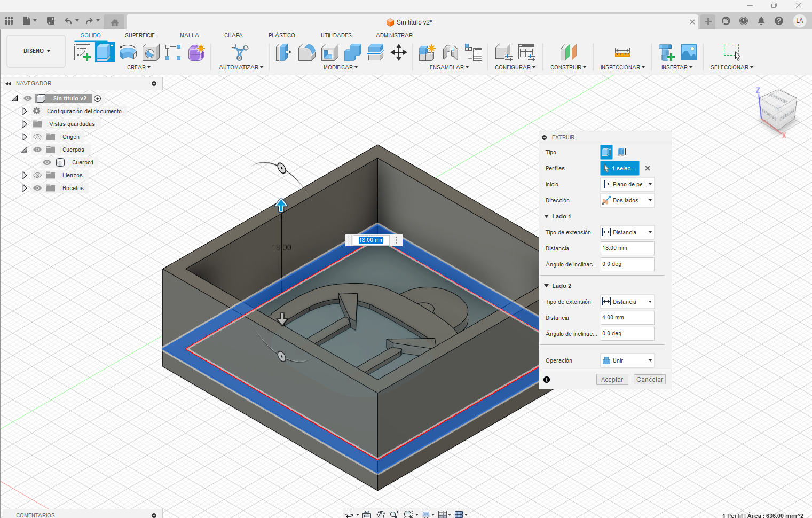The height and width of the screenshot is (518, 812).
Task: Select the Revolve tool icon
Action: point(128,52)
